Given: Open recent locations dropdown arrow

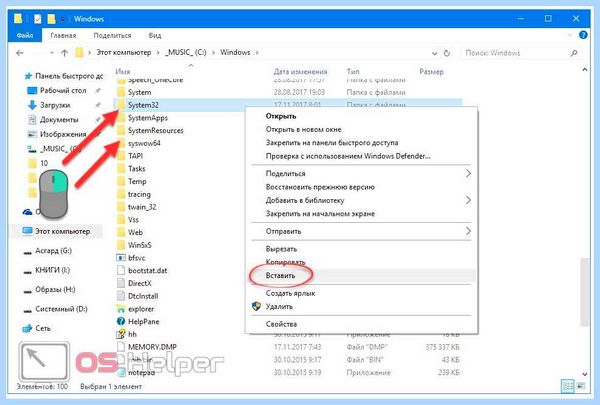Looking at the screenshot, I should (52, 53).
